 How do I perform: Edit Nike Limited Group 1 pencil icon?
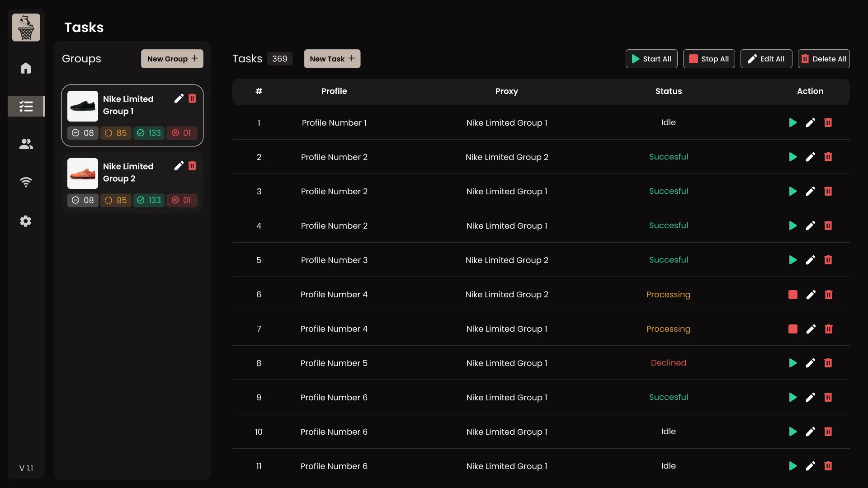point(179,99)
